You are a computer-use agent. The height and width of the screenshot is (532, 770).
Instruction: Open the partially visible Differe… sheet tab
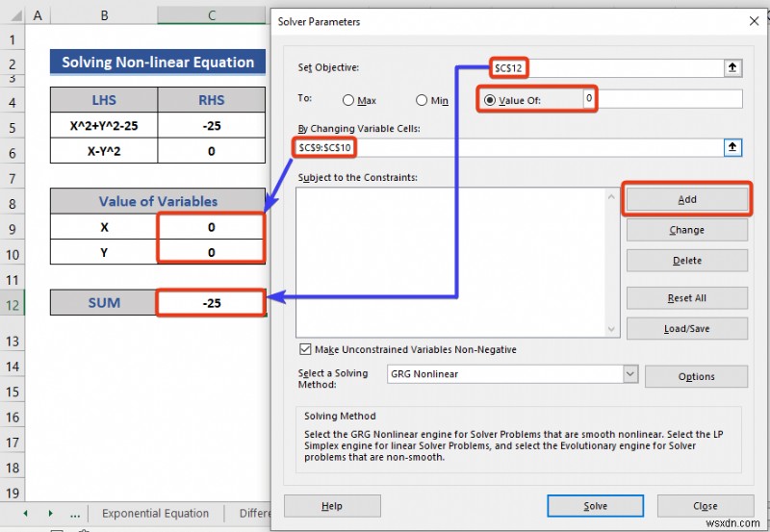[x=255, y=514]
